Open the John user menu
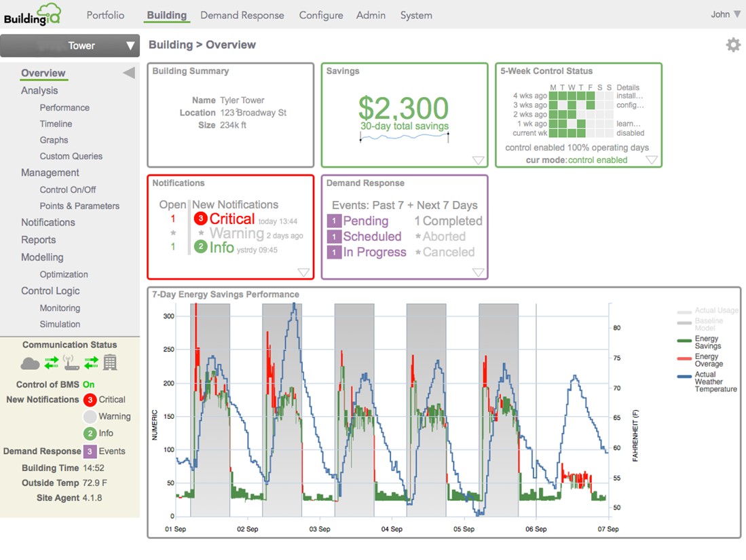 pyautogui.click(x=726, y=14)
